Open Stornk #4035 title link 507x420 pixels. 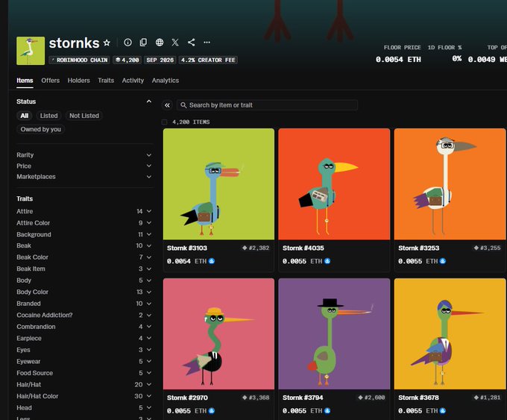[303, 248]
